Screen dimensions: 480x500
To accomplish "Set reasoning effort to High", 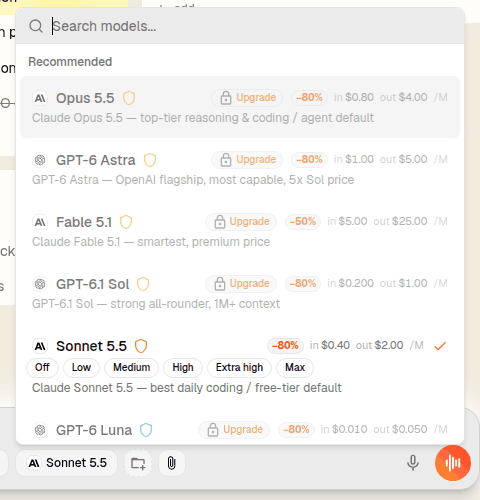I will point(183,368).
